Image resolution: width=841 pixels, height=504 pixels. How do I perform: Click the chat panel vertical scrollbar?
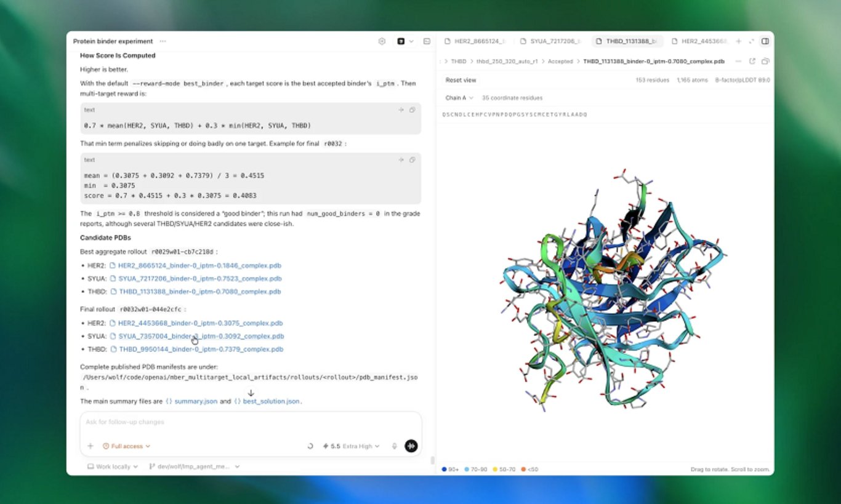click(x=432, y=460)
